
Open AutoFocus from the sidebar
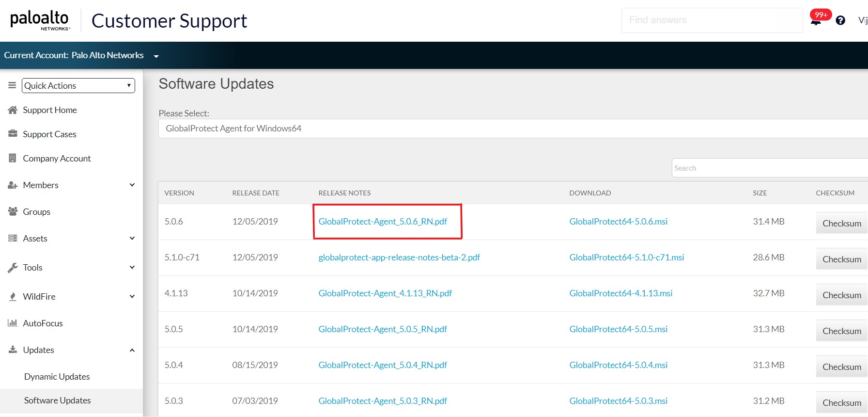coord(43,323)
